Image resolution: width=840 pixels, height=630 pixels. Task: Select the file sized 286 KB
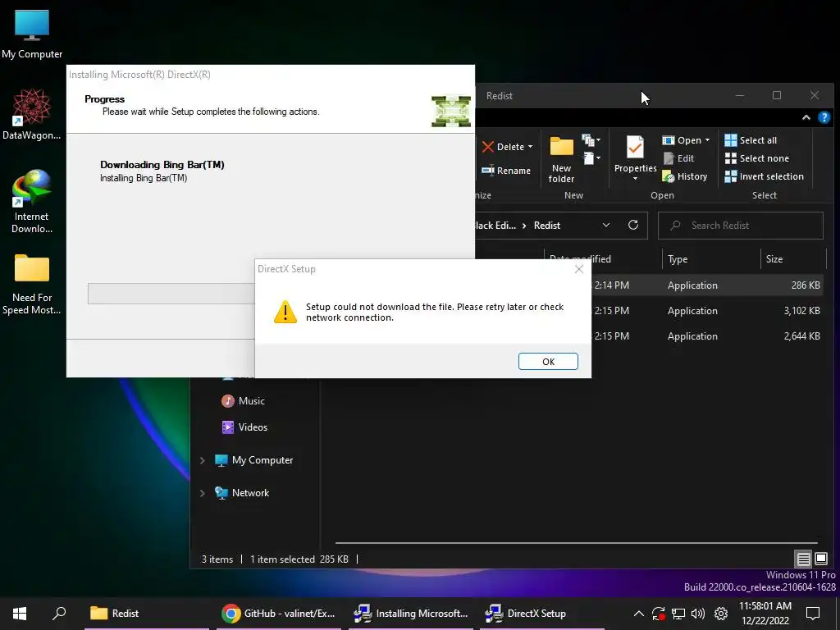706,285
